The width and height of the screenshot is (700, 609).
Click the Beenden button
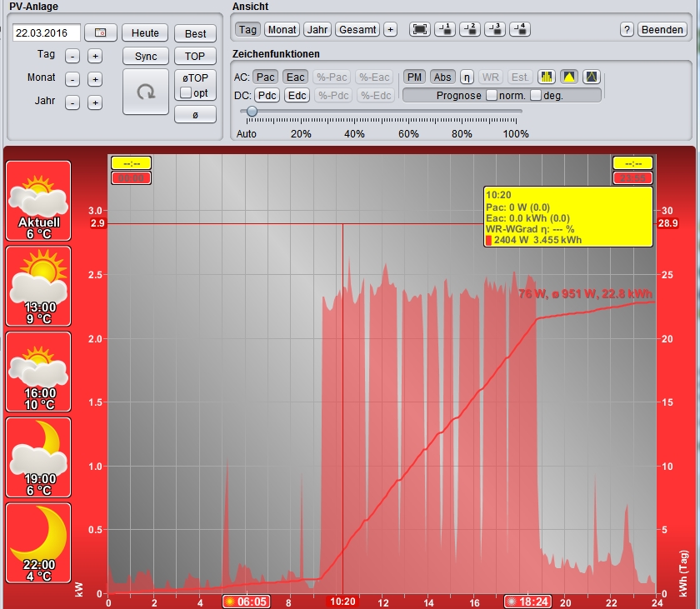point(662,29)
